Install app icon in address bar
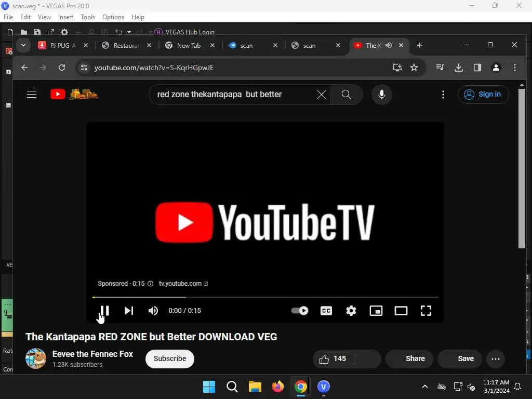Screen dimensions: 532x399 click(397, 68)
